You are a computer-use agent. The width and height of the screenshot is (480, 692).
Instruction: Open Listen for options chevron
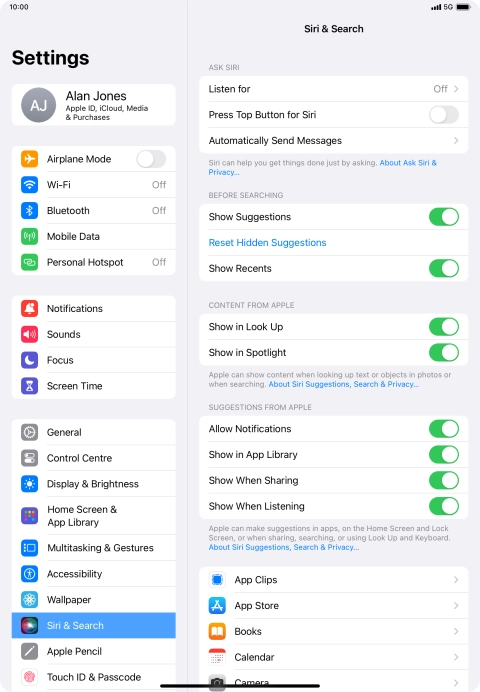[x=456, y=89]
